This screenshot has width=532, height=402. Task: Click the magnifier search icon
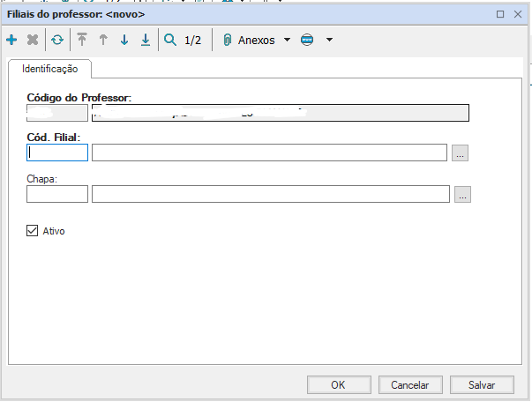point(170,40)
